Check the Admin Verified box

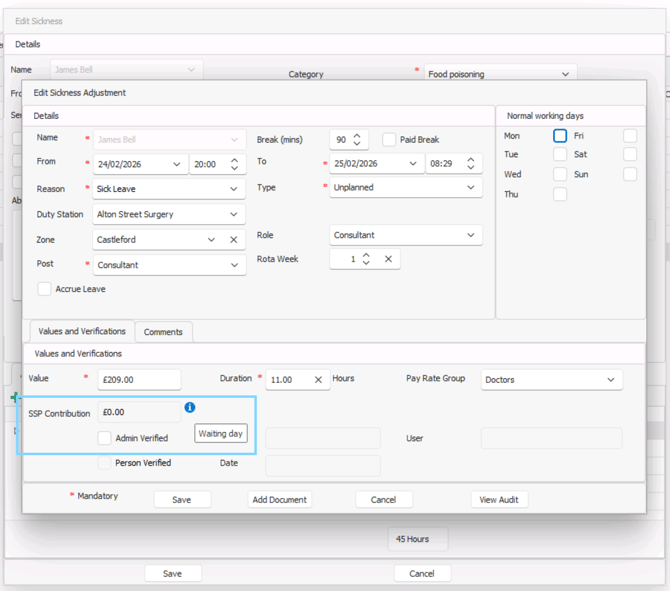(x=105, y=438)
